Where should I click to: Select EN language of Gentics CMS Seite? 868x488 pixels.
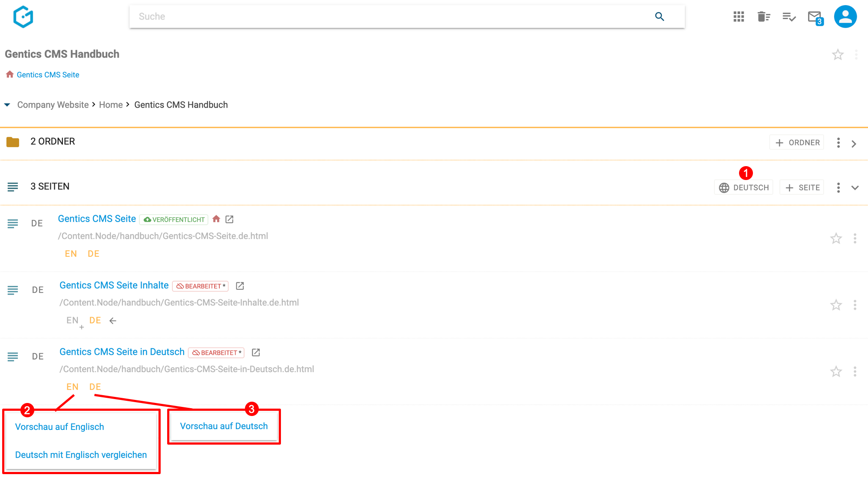(x=71, y=254)
